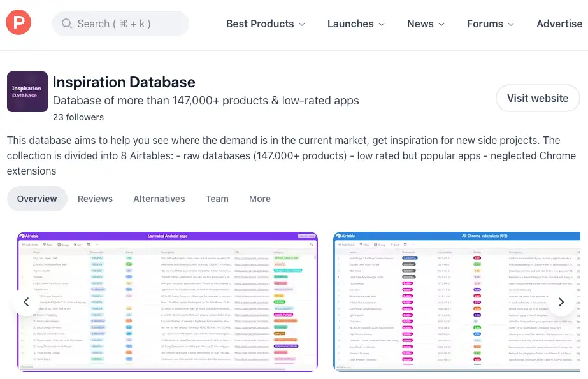The image size is (588, 379).
Task: Click the 23 followers text
Action: point(78,117)
